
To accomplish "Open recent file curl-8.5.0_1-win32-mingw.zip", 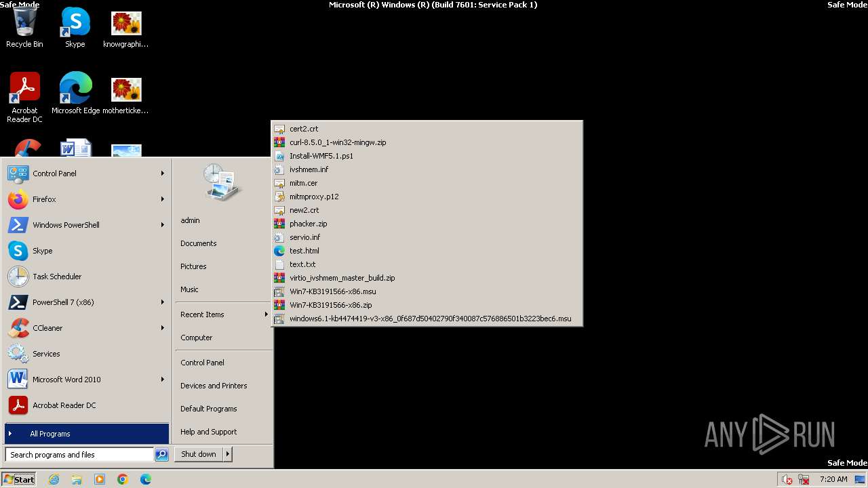I will (427, 142).
